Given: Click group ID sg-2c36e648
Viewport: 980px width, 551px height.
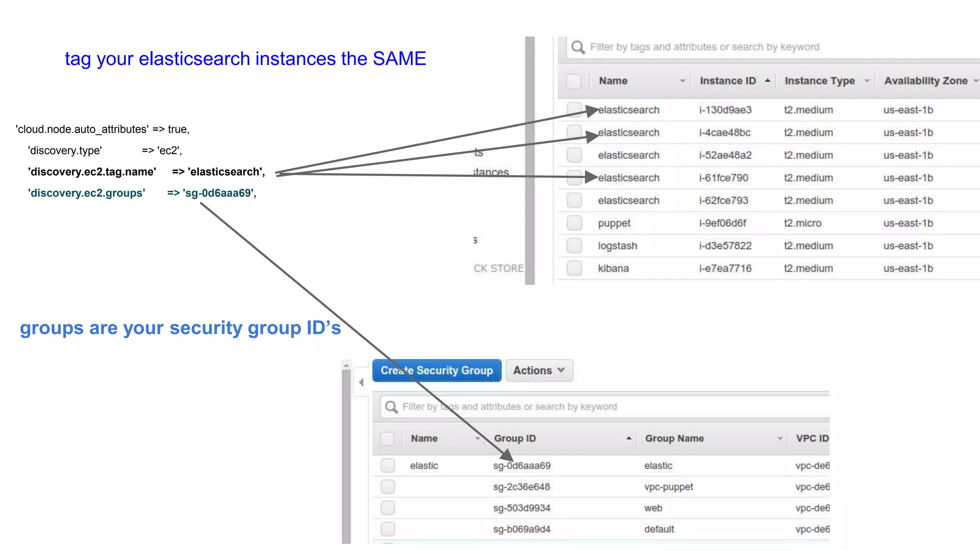Looking at the screenshot, I should (x=522, y=487).
